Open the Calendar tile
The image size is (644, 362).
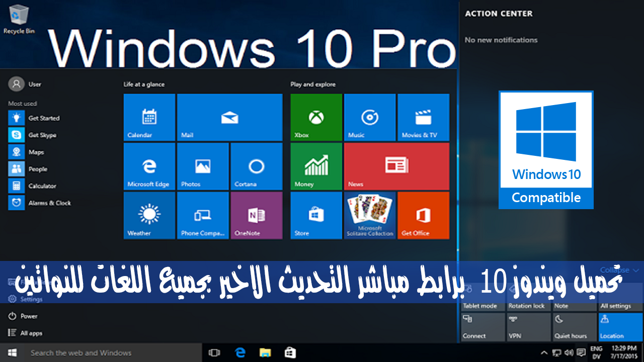pyautogui.click(x=149, y=117)
